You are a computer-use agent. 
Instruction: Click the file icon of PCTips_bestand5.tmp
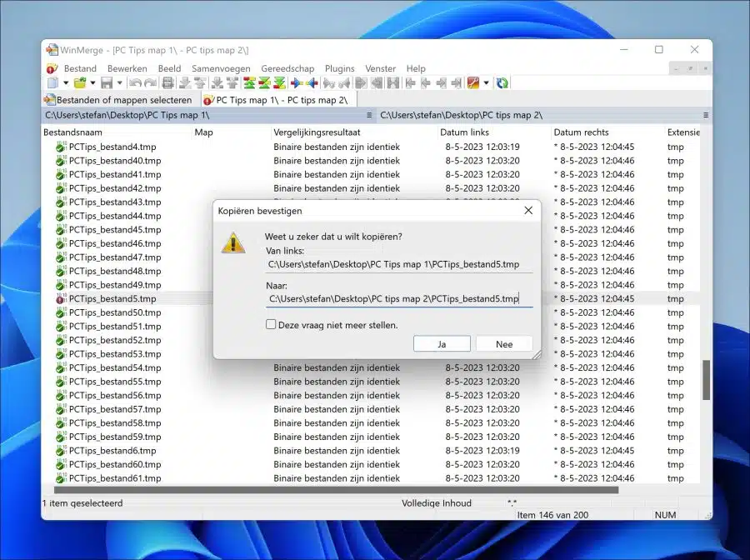(60, 299)
